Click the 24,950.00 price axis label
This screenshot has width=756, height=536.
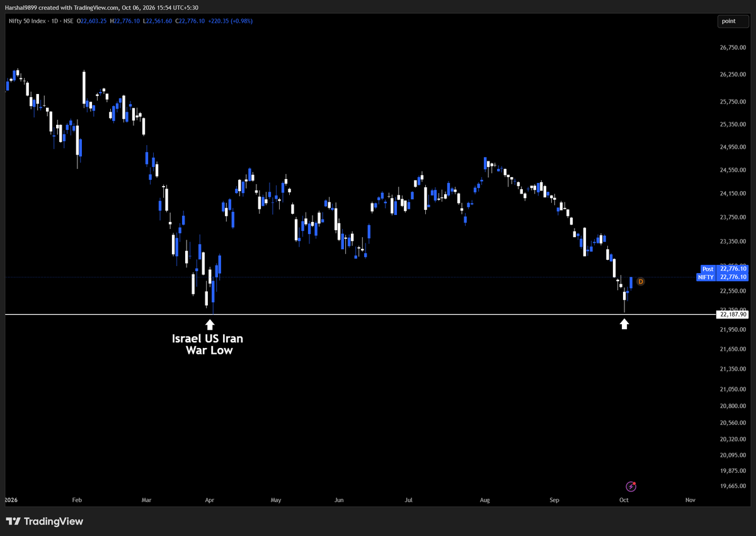(x=733, y=147)
